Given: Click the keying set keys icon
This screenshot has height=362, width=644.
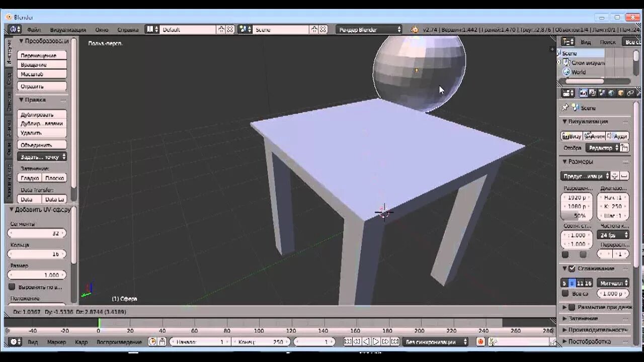Looking at the screenshot, I should pyautogui.click(x=494, y=342).
